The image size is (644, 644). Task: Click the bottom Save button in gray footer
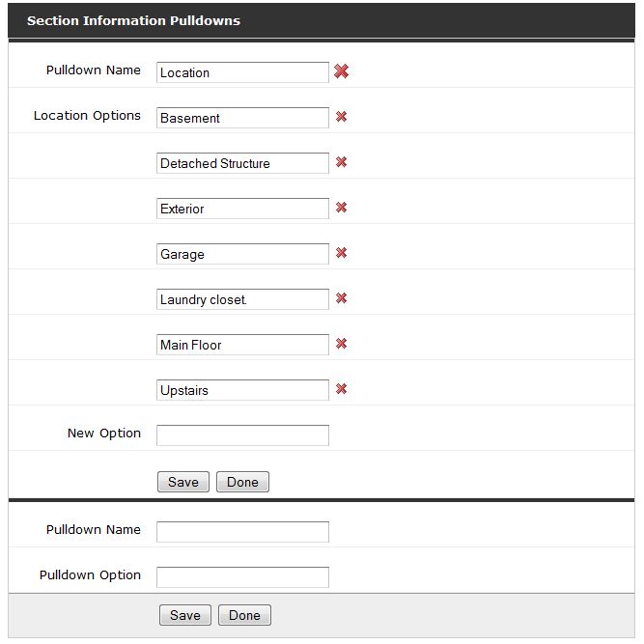185,615
